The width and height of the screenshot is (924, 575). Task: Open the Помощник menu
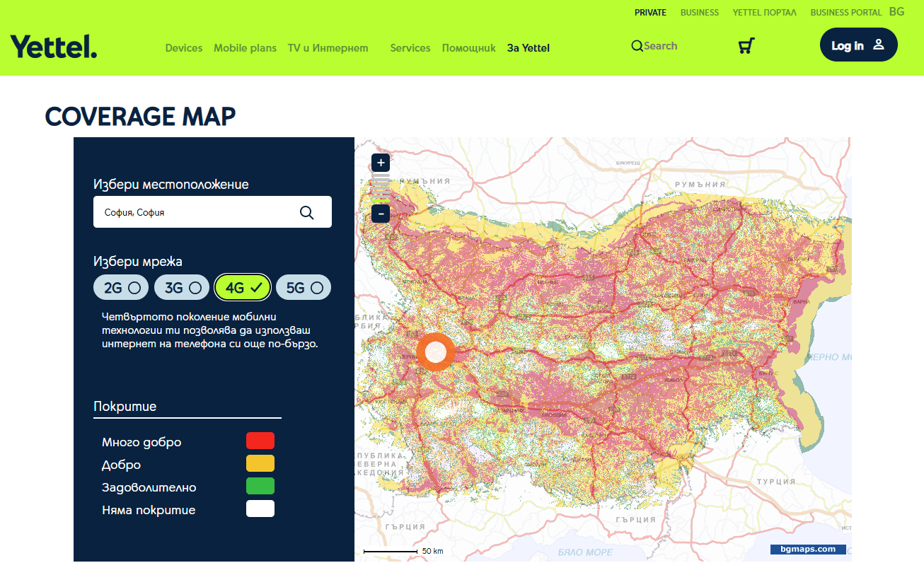pos(469,48)
